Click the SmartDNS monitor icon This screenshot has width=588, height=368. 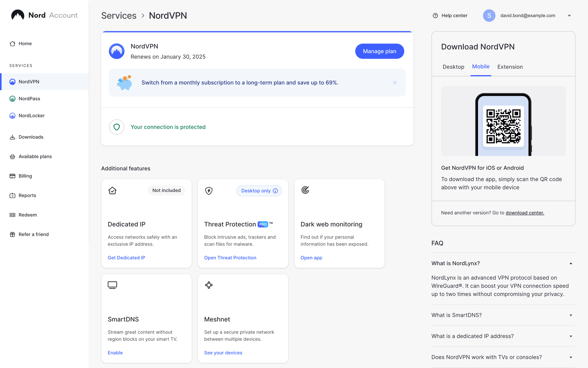point(112,285)
